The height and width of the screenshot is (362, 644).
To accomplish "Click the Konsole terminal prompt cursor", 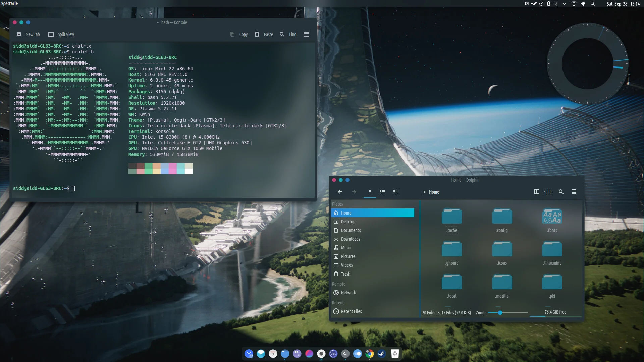I will point(73,188).
